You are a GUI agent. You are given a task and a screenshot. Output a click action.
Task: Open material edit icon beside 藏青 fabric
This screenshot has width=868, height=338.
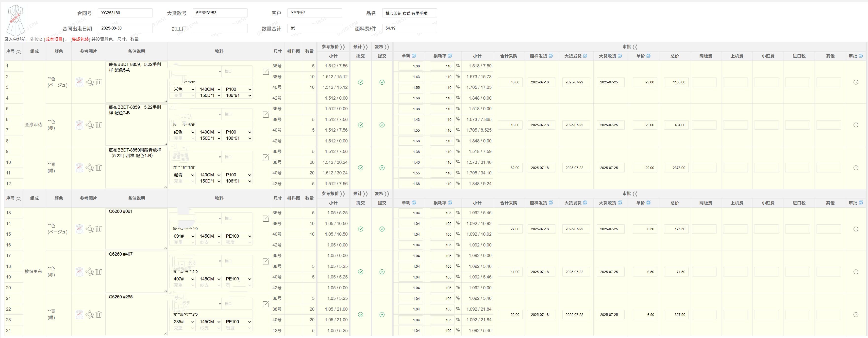[x=266, y=157]
